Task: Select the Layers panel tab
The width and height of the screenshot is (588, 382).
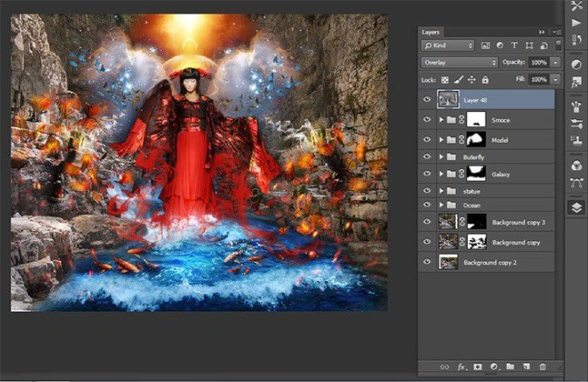Action: (x=430, y=32)
